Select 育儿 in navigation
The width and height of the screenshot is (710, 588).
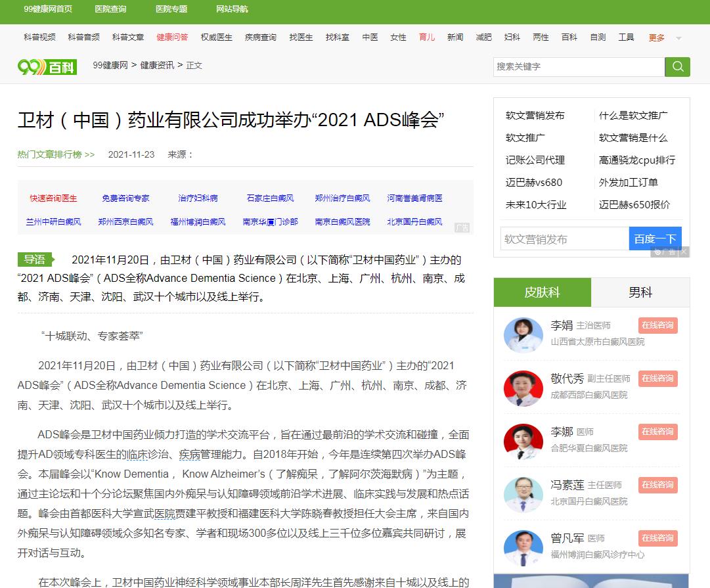(426, 37)
